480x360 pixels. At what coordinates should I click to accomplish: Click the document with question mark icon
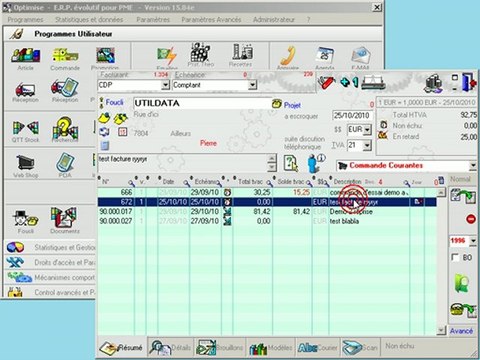[x=291, y=163]
